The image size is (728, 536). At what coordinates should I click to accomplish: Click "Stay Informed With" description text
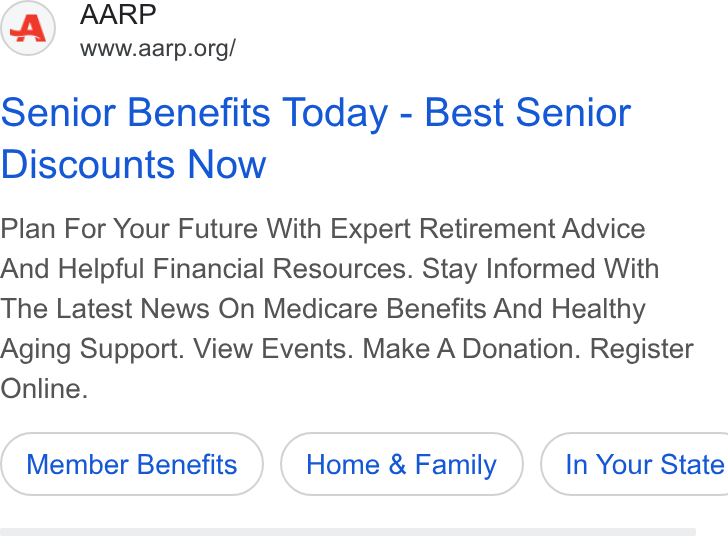[540, 269]
